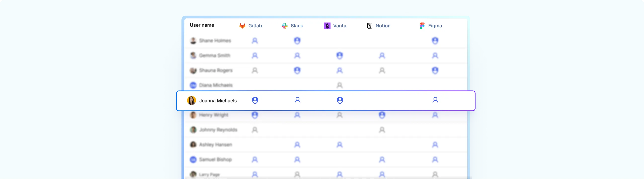Click Diana Michaels' gray Vanta user icon

[x=339, y=85]
